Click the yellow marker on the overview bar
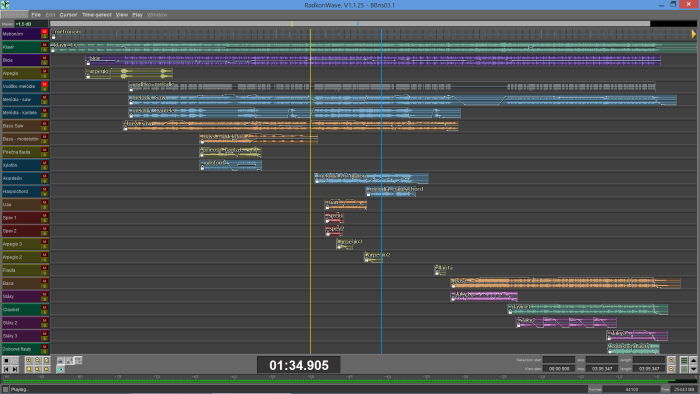 point(292,24)
